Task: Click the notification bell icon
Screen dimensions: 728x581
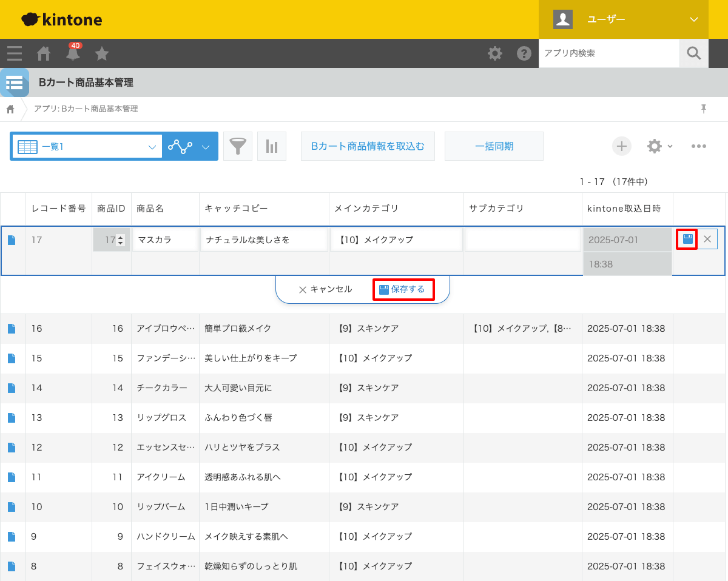Action: coord(73,53)
